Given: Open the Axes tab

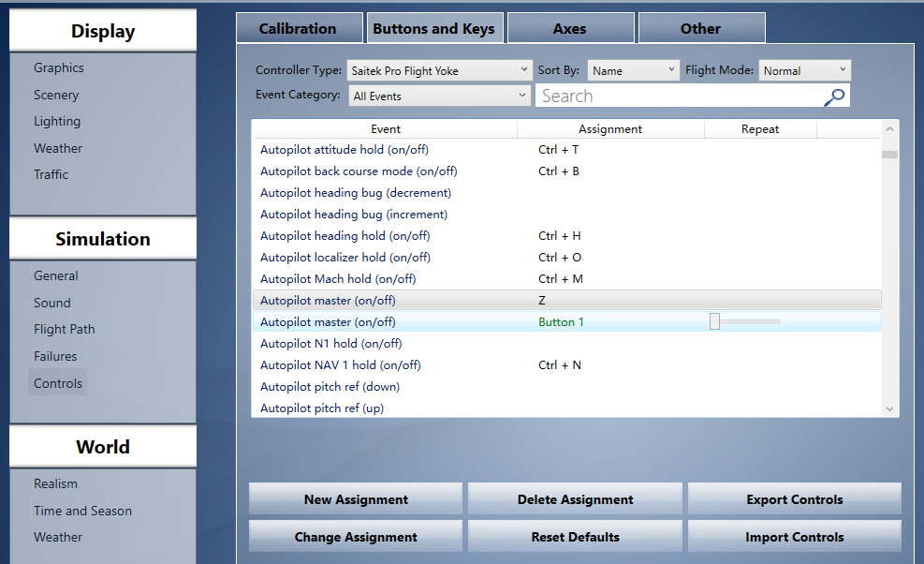Looking at the screenshot, I should pos(569,28).
